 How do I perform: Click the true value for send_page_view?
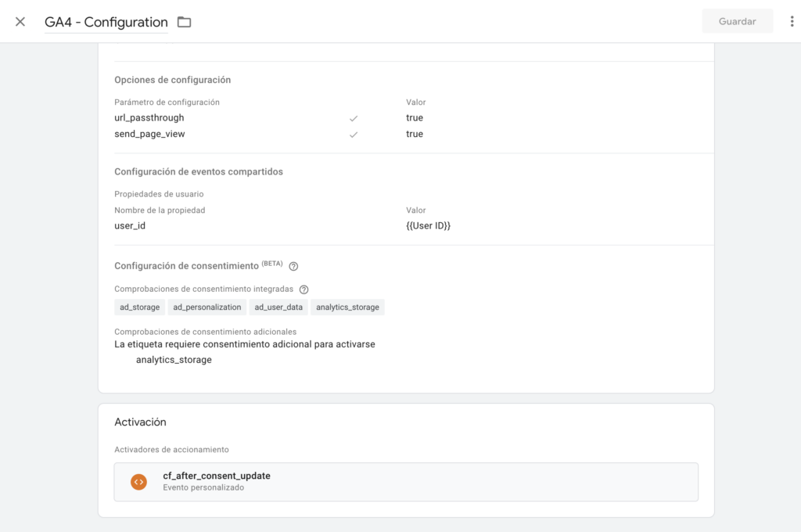[415, 134]
